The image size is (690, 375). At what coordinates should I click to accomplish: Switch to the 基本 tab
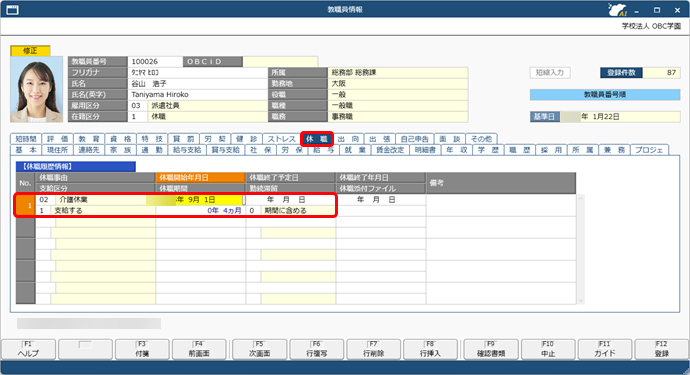26,150
